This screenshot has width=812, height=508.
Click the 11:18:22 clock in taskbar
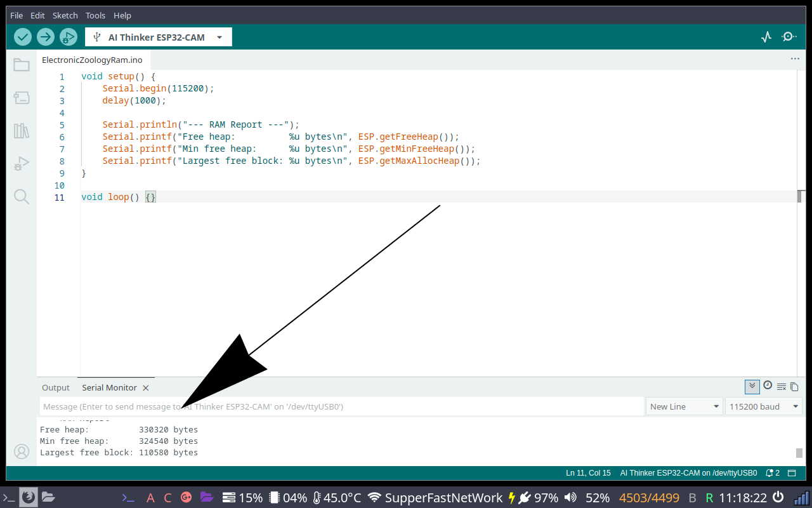tap(743, 498)
